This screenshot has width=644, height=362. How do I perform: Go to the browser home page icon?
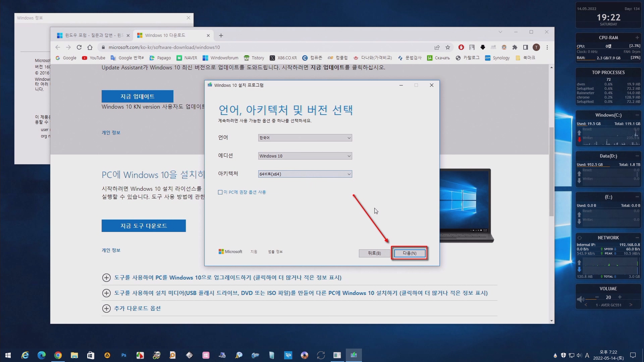[90, 47]
